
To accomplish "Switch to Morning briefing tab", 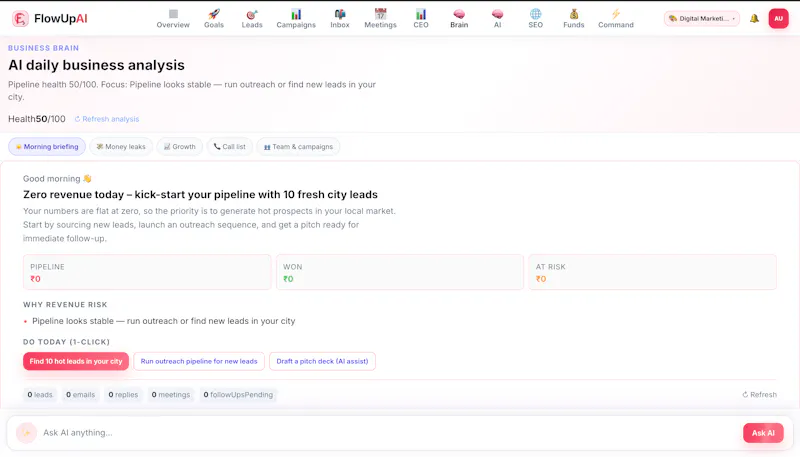I will pyautogui.click(x=47, y=147).
